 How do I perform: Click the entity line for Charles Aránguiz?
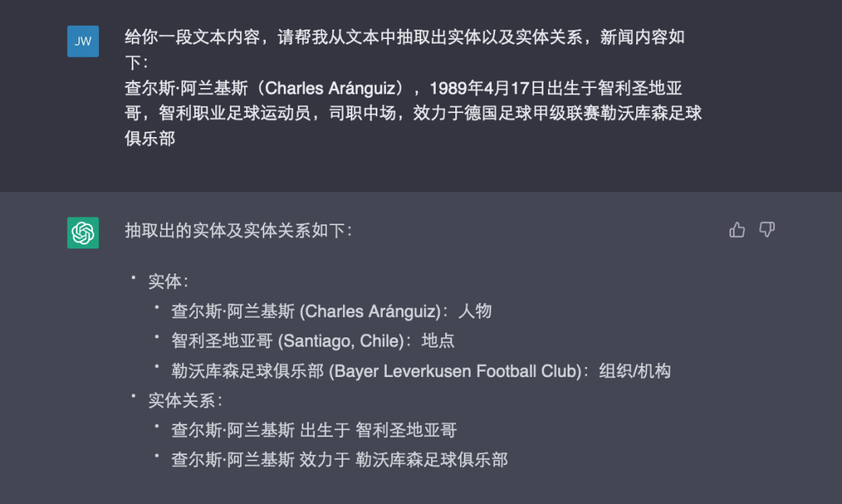310,310
